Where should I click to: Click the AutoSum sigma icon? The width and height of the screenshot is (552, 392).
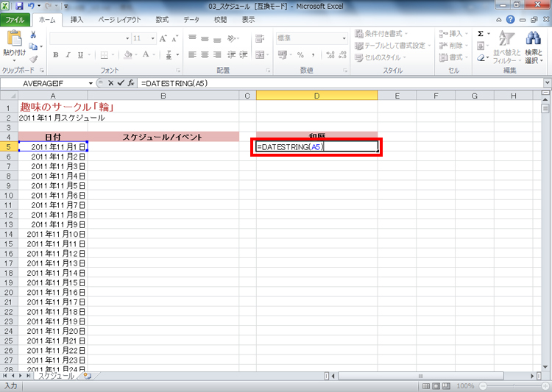481,34
